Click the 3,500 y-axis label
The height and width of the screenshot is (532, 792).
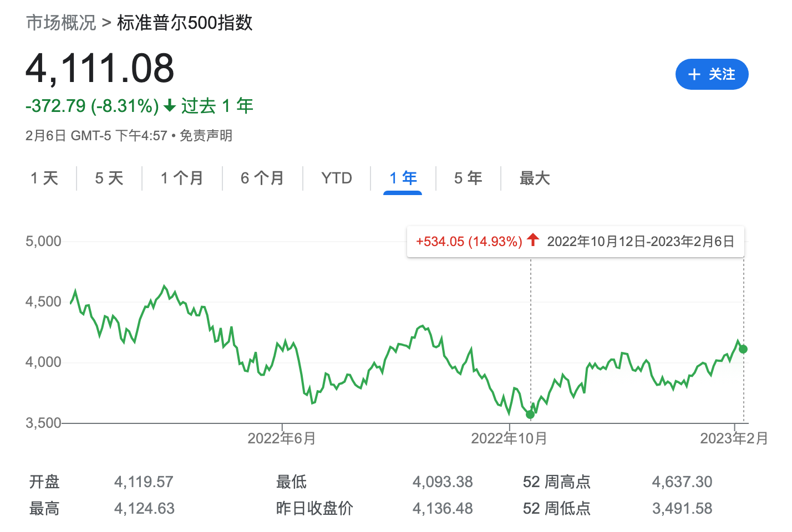point(43,423)
